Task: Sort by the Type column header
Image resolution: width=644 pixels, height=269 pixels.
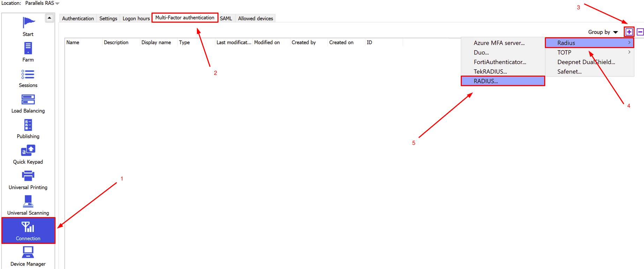Action: (196, 43)
